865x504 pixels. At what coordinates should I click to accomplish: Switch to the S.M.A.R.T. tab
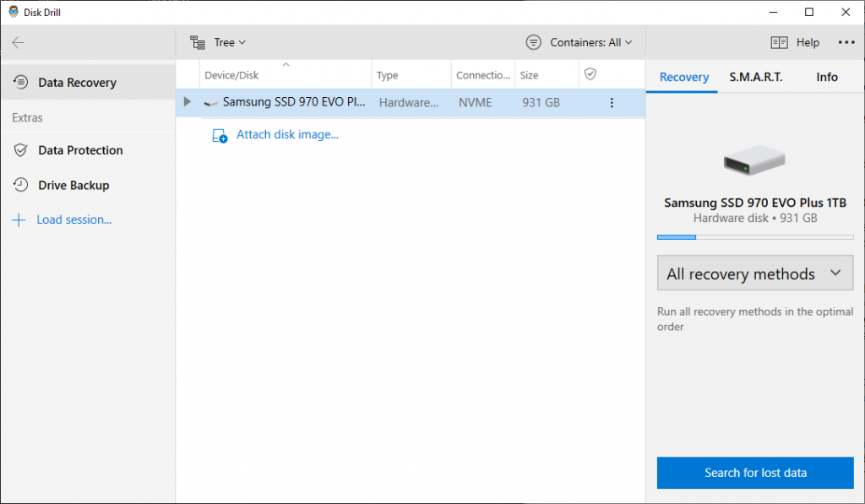756,76
